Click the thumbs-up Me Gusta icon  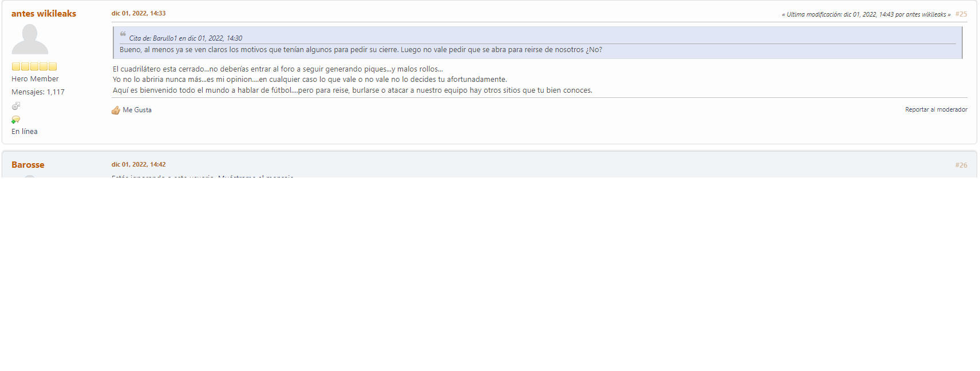pyautogui.click(x=116, y=110)
